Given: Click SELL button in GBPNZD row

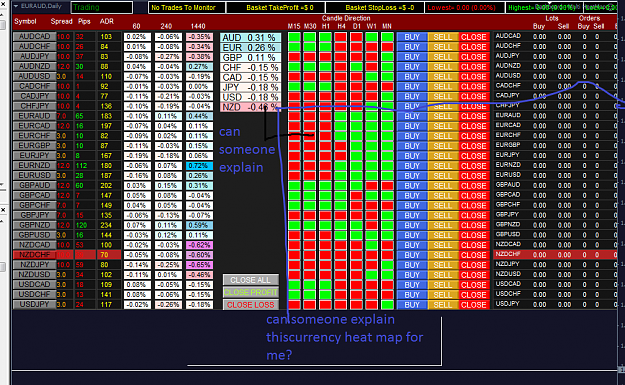Looking at the screenshot, I should pos(442,226).
